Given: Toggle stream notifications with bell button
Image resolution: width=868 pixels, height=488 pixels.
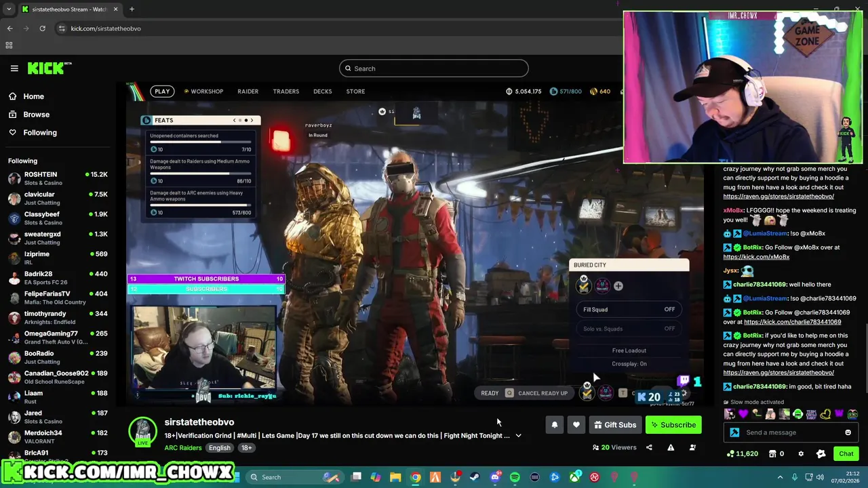Looking at the screenshot, I should [554, 425].
